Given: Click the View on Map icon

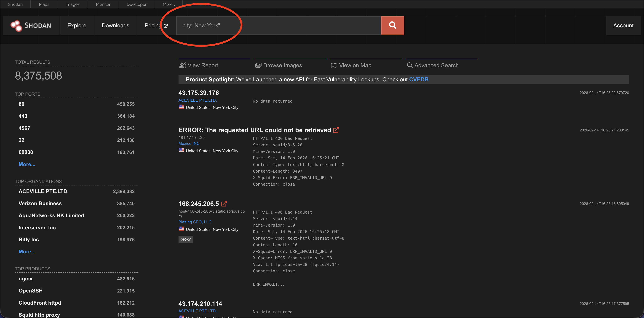Looking at the screenshot, I should coord(334,65).
